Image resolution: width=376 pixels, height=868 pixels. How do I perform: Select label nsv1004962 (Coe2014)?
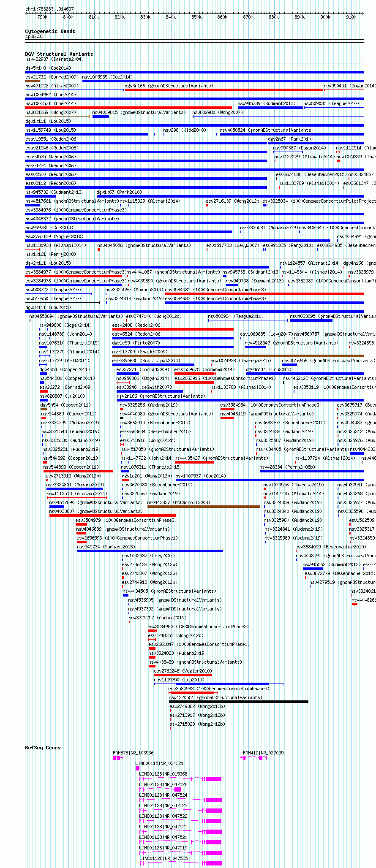pyautogui.click(x=51, y=95)
